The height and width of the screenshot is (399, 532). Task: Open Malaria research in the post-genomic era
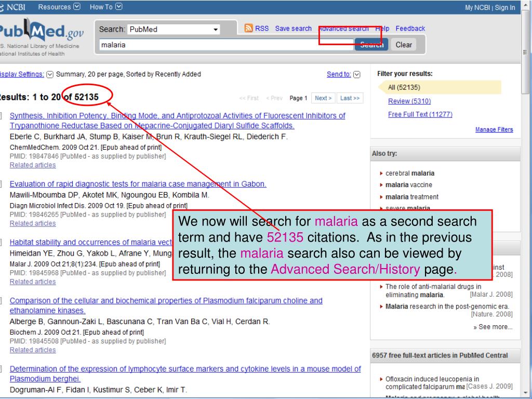[x=447, y=307]
